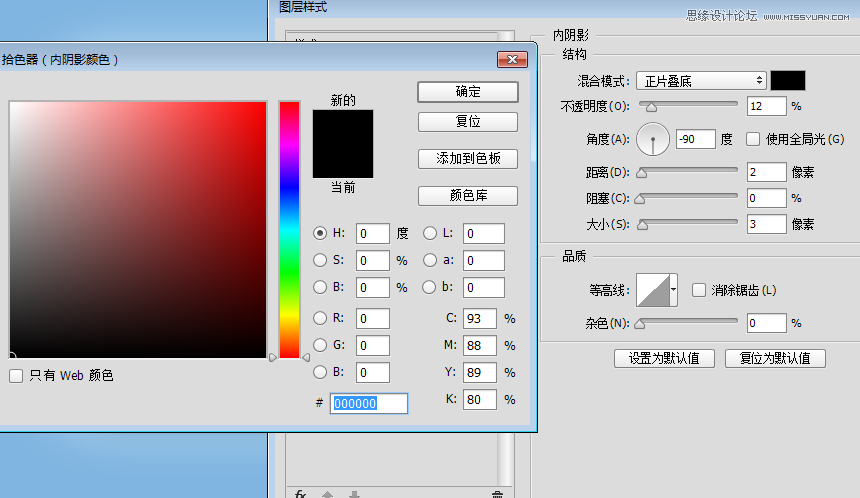The height and width of the screenshot is (498, 860).
Task: Click the black inner shadow color swatch
Action: [787, 80]
